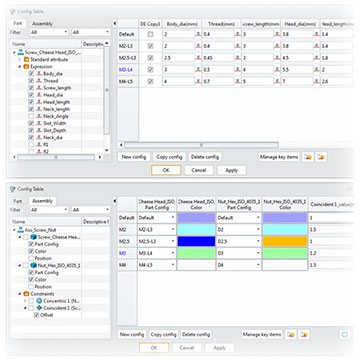Click the round refresh icon in lower window
360x360 pixels.
click(x=345, y=334)
